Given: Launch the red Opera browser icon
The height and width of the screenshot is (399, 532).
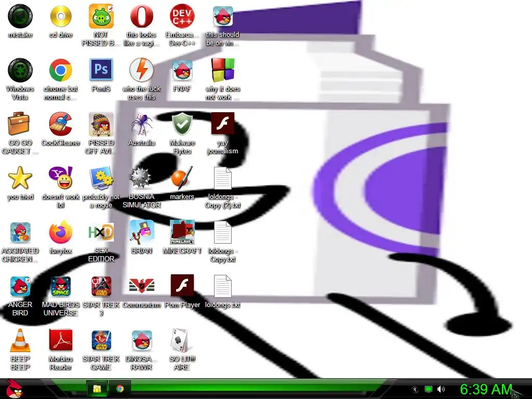Looking at the screenshot, I should pos(141,16).
